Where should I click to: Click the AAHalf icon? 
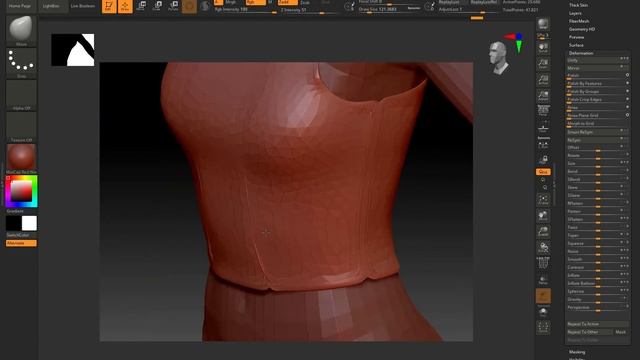(x=543, y=96)
